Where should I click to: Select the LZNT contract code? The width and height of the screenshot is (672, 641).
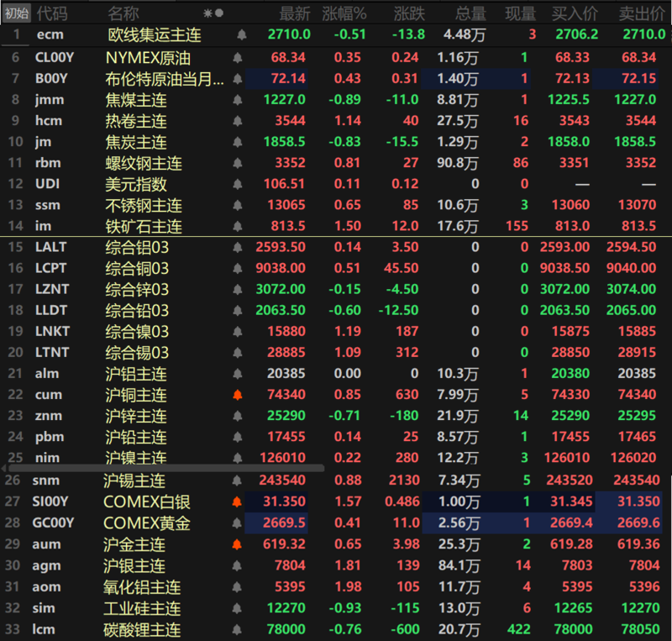(x=52, y=289)
